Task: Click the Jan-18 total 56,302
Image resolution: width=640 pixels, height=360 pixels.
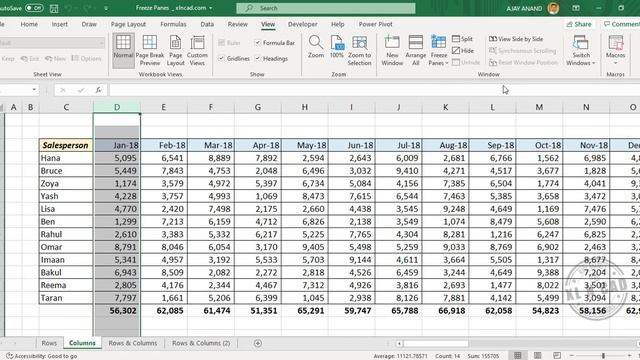Action: [x=117, y=311]
